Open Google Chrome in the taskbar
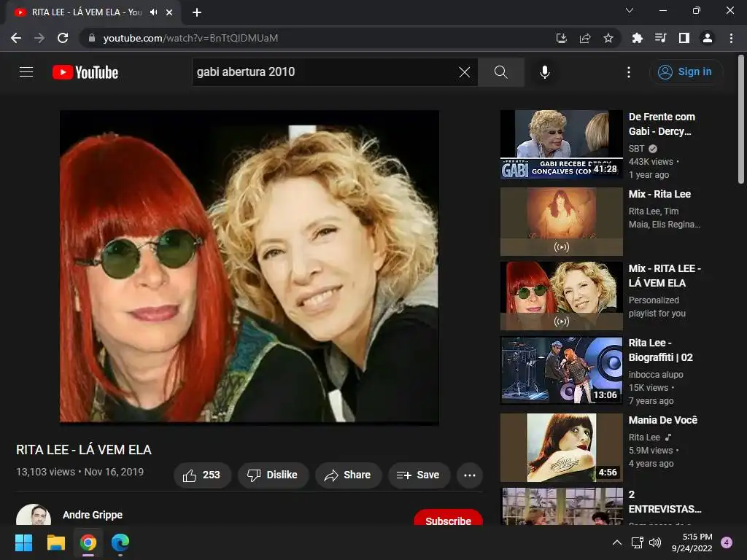 88,542
